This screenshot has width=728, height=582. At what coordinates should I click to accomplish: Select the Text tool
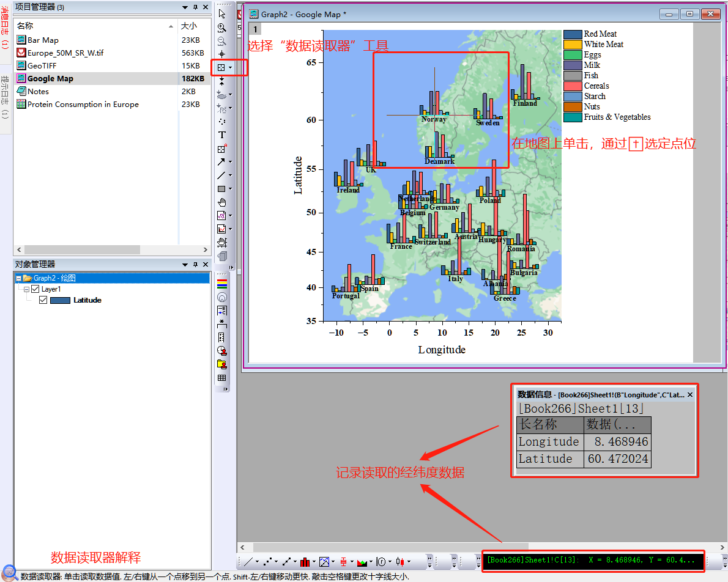click(x=222, y=135)
